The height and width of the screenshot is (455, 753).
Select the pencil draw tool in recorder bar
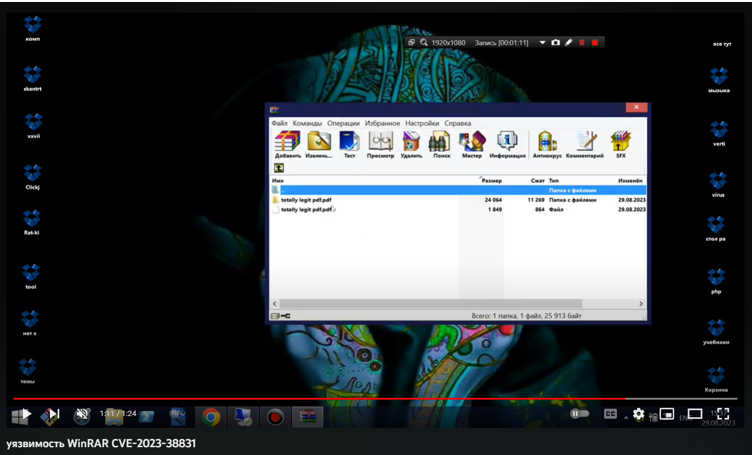coord(569,42)
